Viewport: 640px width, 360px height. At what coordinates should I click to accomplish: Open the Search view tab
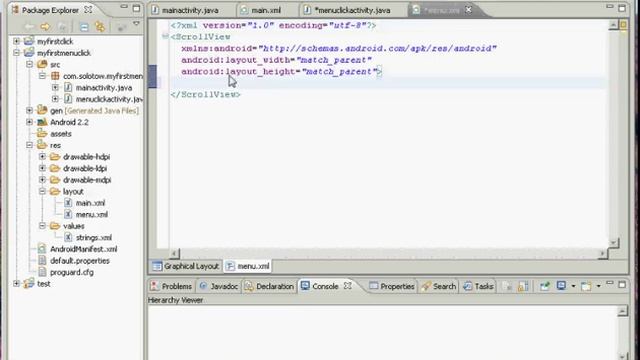[x=439, y=287]
